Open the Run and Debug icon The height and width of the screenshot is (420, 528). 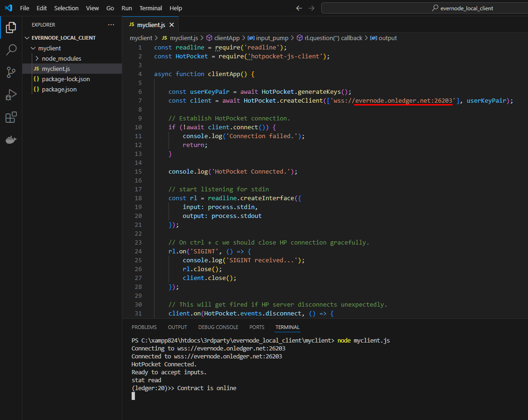click(x=11, y=95)
